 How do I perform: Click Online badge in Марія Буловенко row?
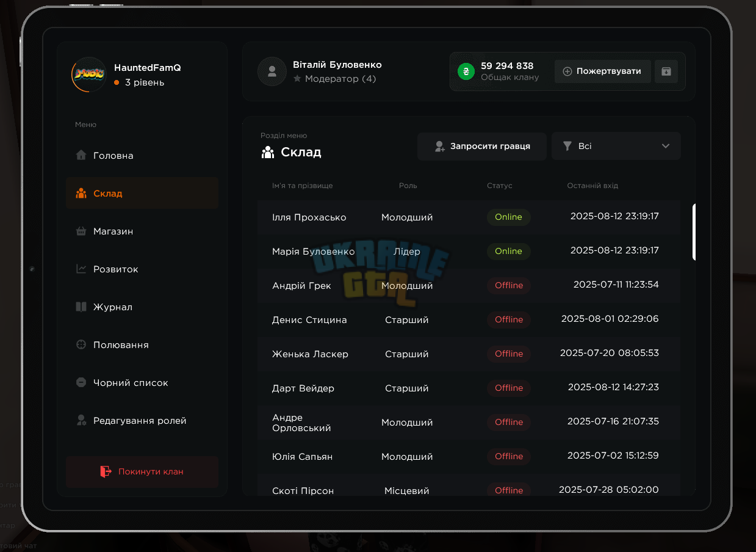508,251
